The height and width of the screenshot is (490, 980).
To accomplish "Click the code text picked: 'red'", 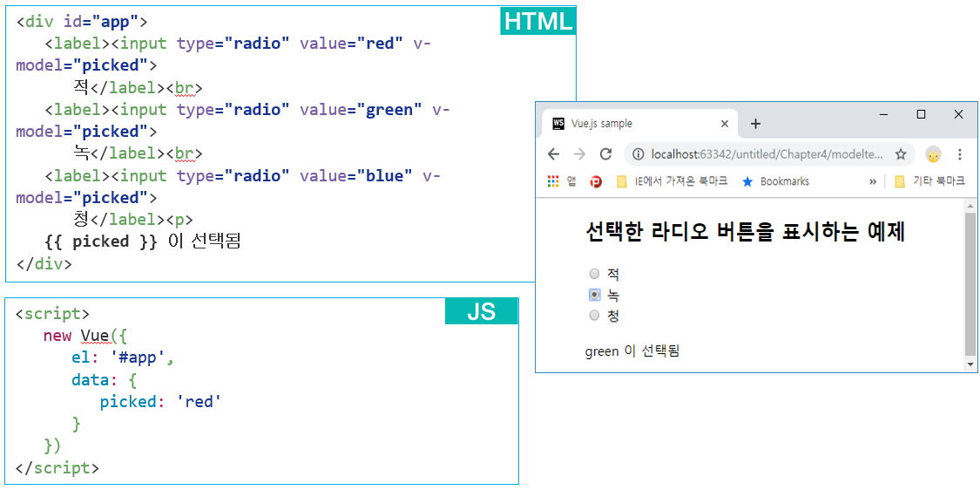I will [x=161, y=402].
